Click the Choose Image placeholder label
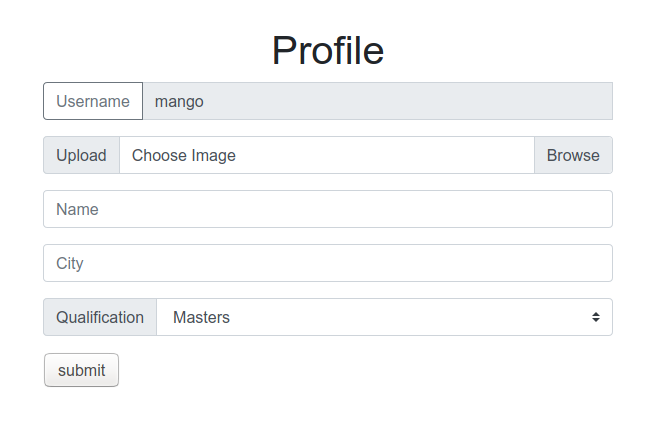 pos(184,156)
